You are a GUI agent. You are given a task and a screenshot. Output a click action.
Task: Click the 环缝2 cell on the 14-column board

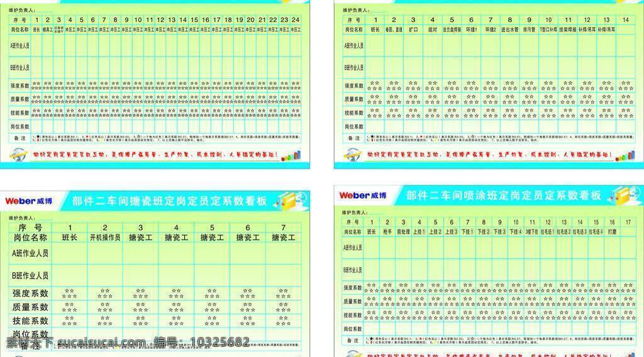(x=491, y=30)
